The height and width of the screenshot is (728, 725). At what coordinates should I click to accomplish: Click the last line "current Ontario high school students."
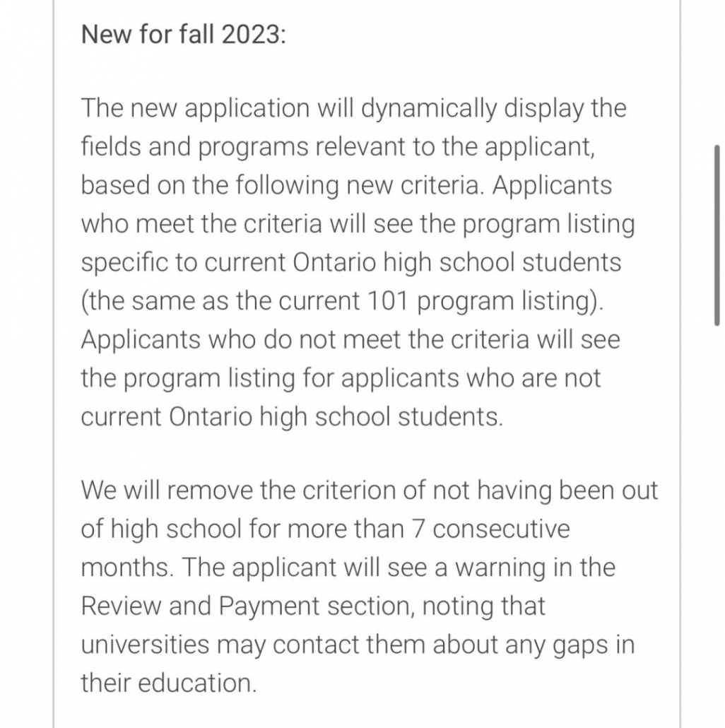pyautogui.click(x=292, y=416)
